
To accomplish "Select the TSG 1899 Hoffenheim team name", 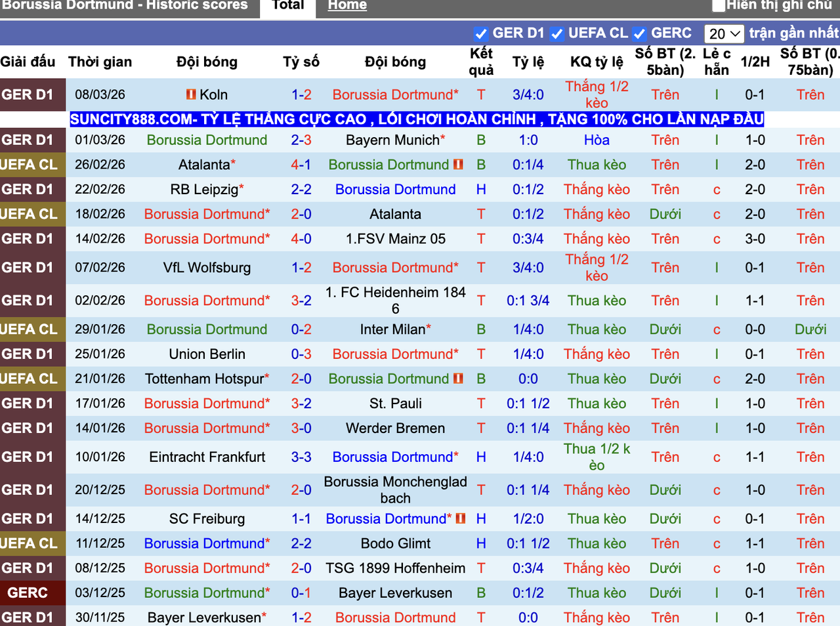I will point(396,568).
